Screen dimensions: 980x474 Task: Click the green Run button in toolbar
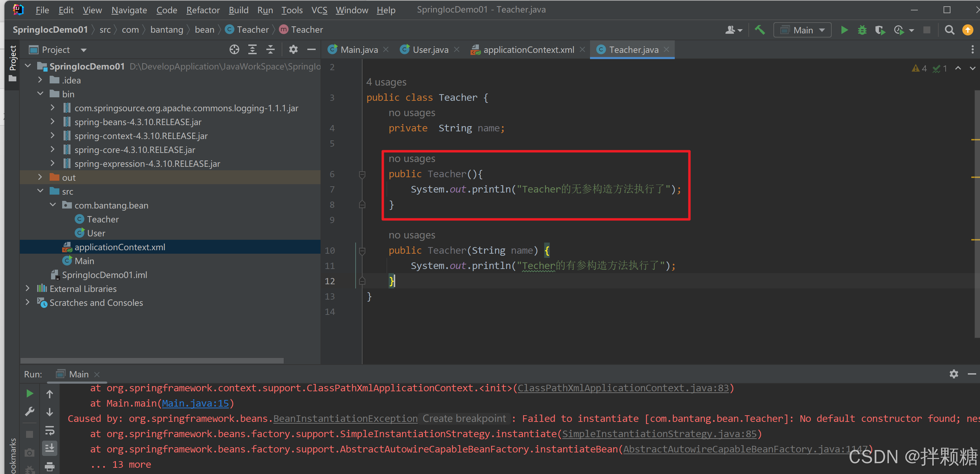(x=844, y=30)
